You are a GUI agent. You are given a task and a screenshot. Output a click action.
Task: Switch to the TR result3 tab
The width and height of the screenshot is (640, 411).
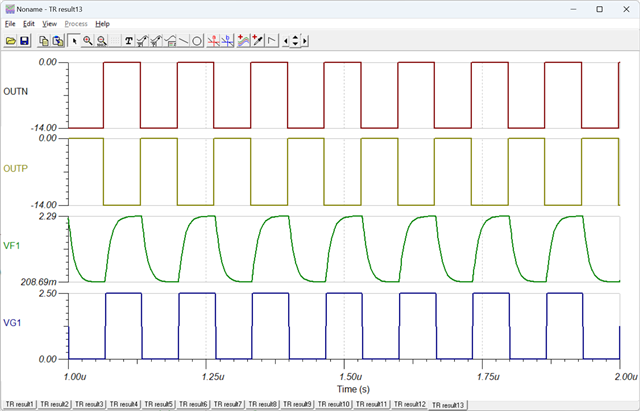coord(89,404)
